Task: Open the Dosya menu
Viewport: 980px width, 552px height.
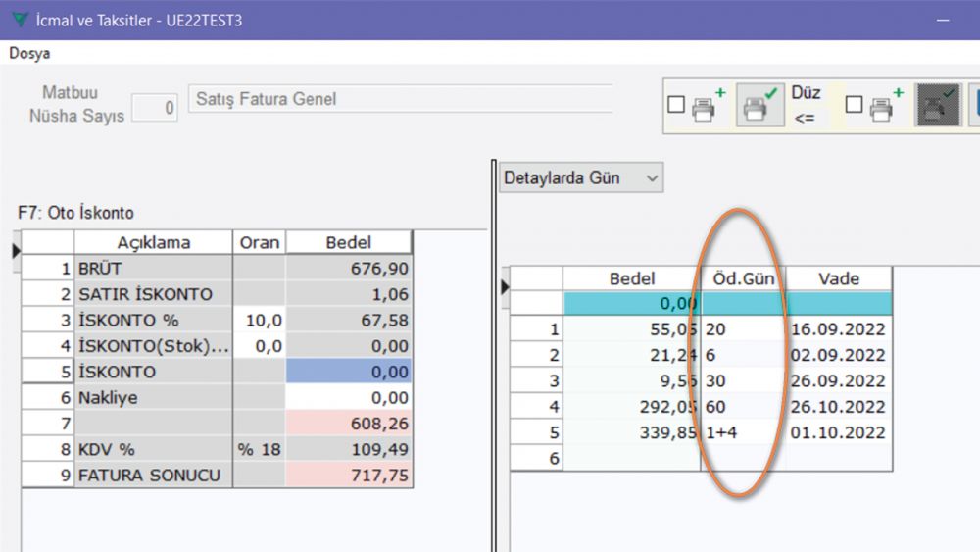Action: pos(29,53)
